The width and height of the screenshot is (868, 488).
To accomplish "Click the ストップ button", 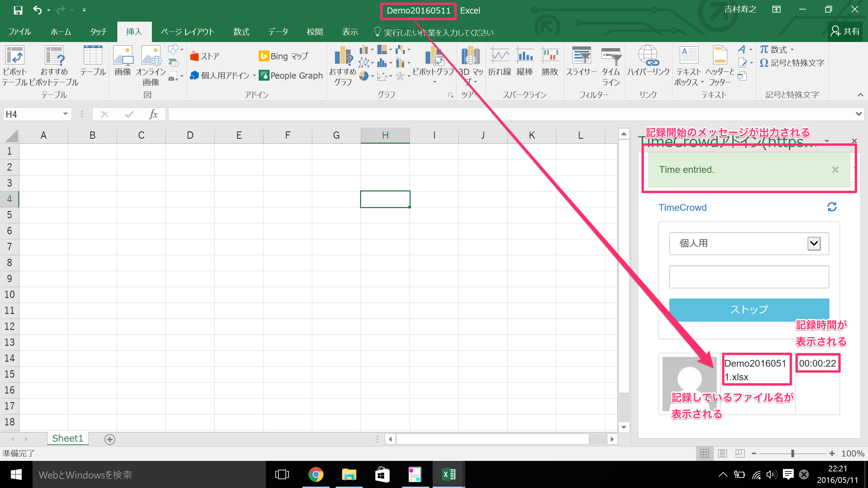I will [749, 310].
